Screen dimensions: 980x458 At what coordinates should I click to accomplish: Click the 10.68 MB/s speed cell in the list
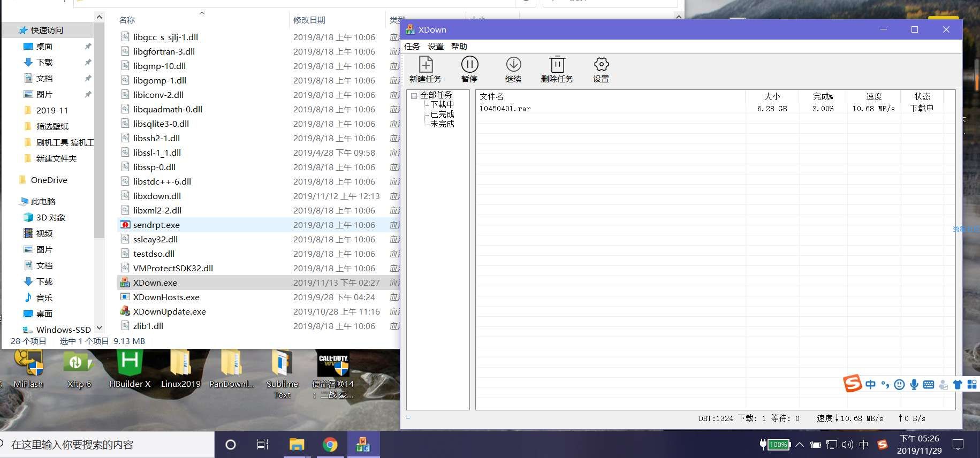[873, 109]
